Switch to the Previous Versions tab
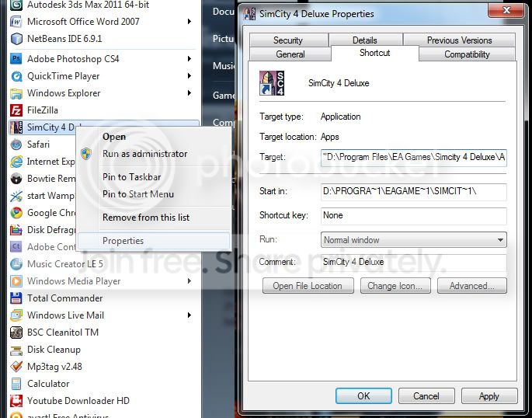 click(x=460, y=40)
